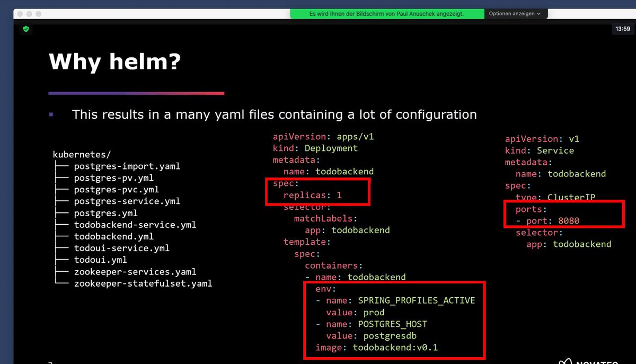Click the 'apiVersion: apps/v1' line

pyautogui.click(x=323, y=137)
